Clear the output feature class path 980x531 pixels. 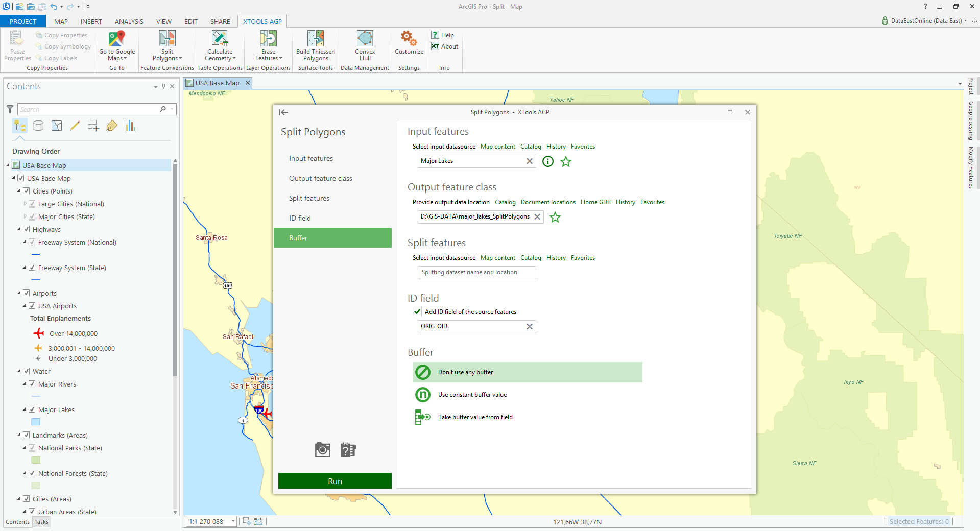pyautogui.click(x=537, y=216)
